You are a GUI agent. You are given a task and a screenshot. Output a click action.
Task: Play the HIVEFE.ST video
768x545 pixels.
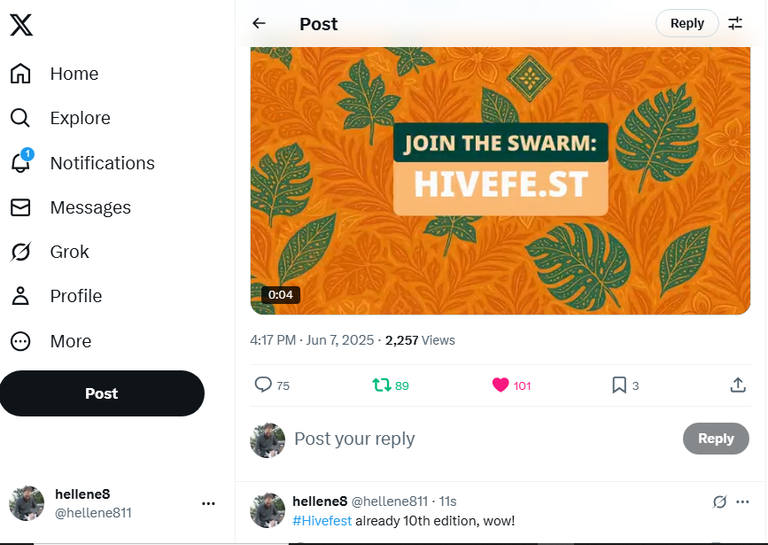(500, 181)
